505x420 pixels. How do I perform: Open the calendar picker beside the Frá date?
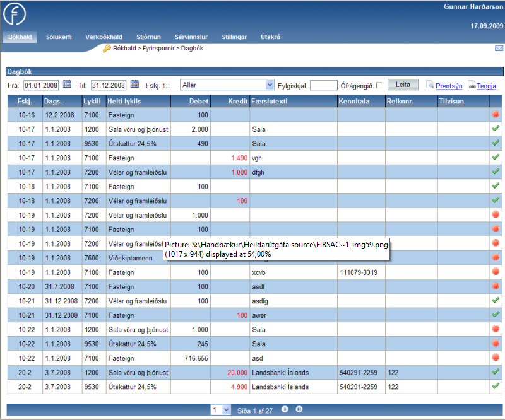coord(68,85)
